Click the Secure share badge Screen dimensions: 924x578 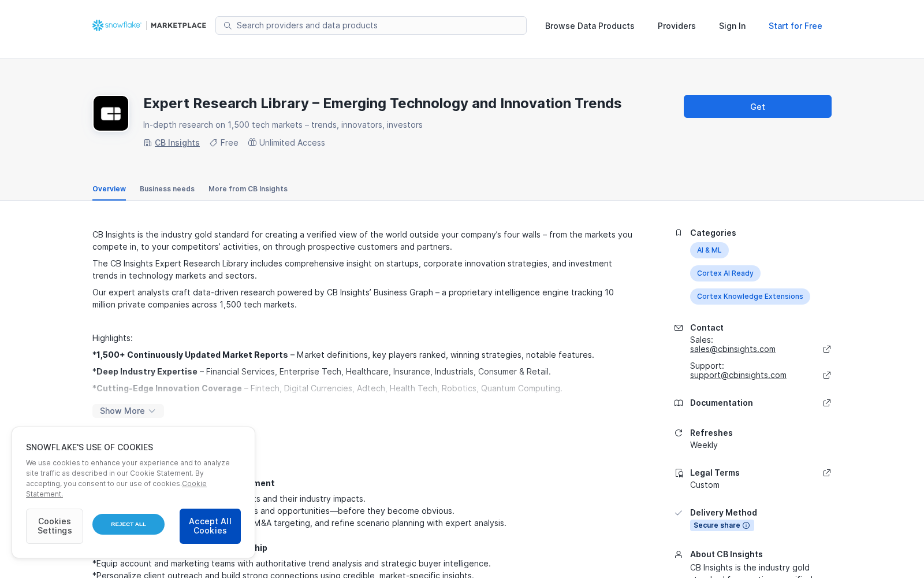pos(722,525)
